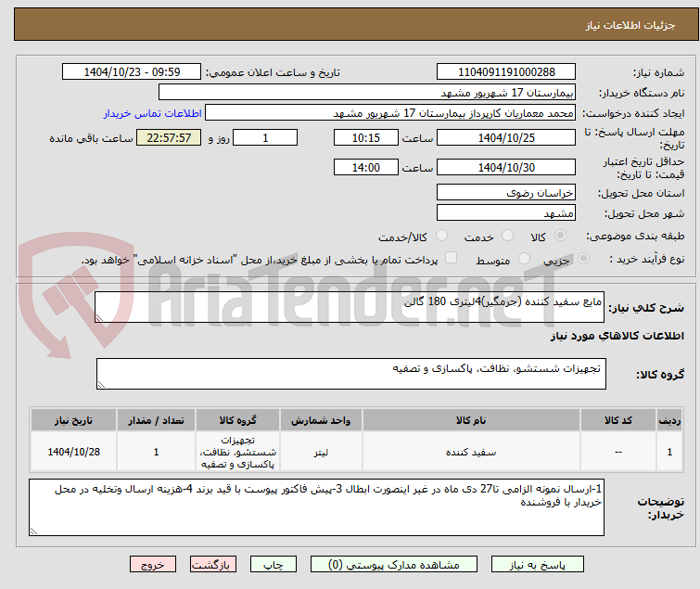Select the متوسط purchase type radio

524,259
